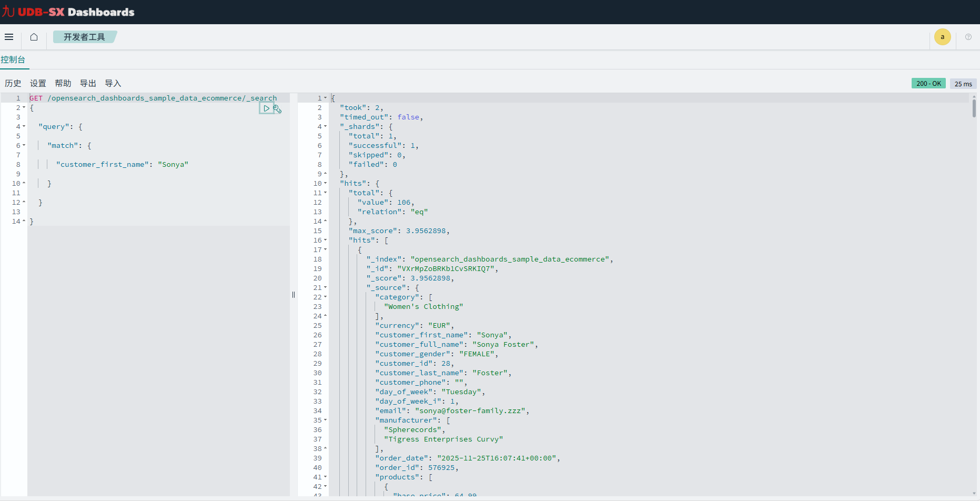
Task: Click the 开发者工具 breadcrumb
Action: (84, 37)
